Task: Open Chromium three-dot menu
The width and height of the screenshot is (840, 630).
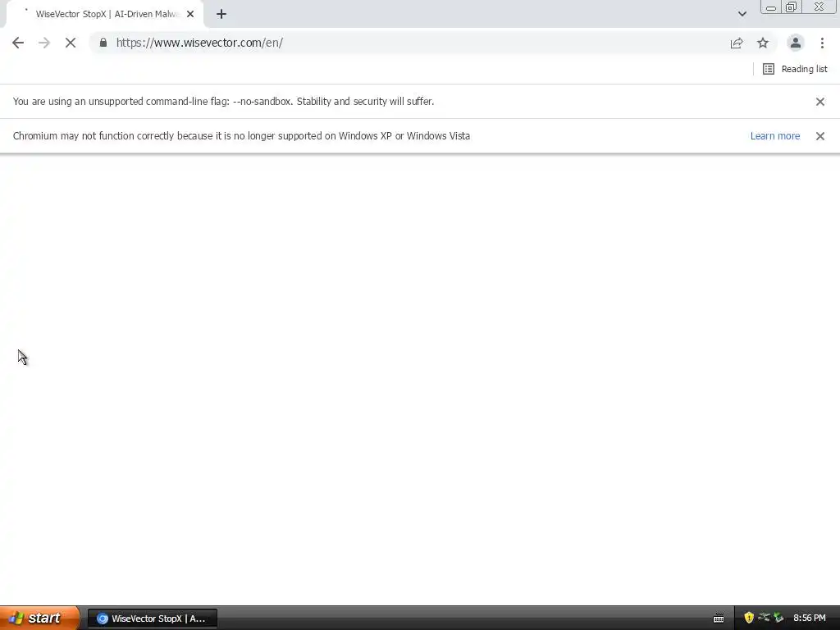Action: pyautogui.click(x=822, y=43)
